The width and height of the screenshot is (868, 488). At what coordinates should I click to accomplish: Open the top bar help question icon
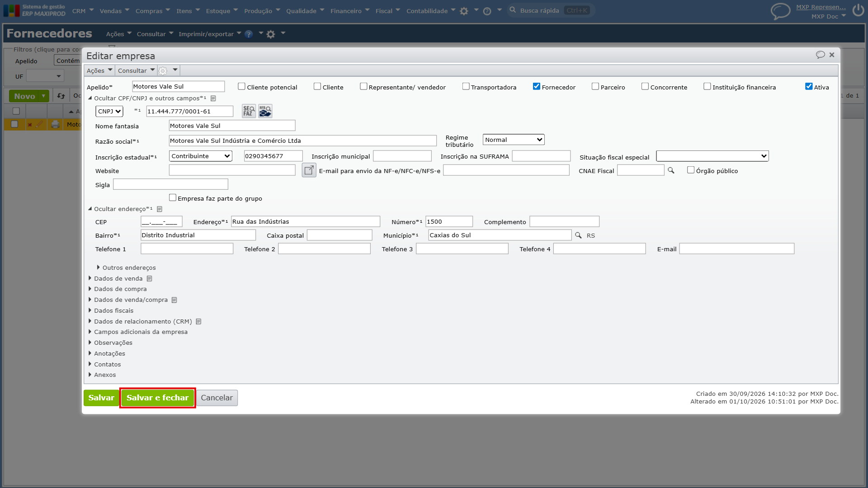click(x=487, y=11)
